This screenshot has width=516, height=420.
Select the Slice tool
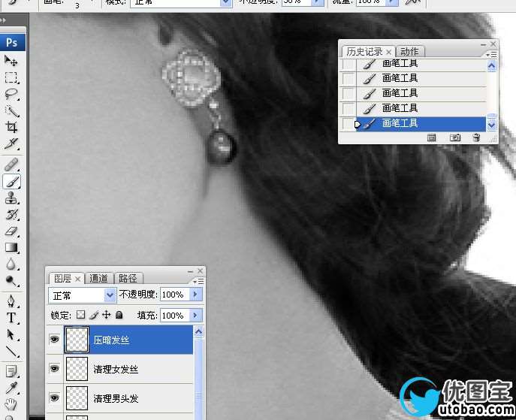[11, 144]
